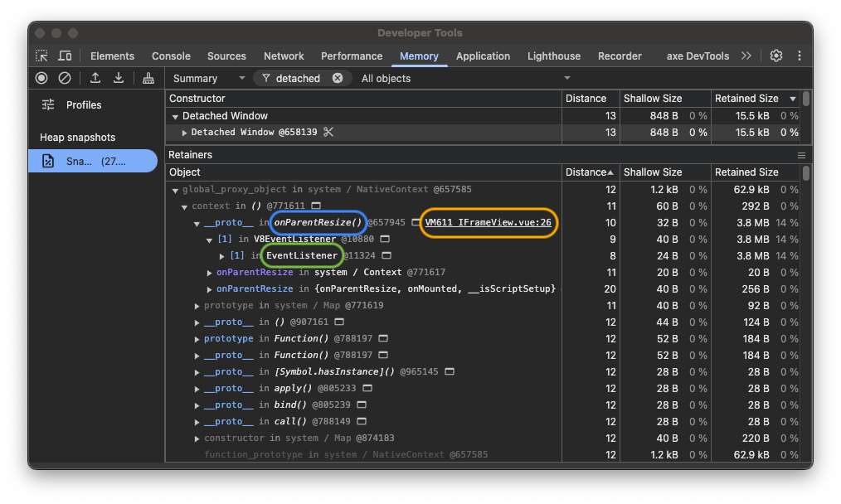This screenshot has height=504, width=841.
Task: Sort retainers by Distance column header
Action: click(x=591, y=172)
